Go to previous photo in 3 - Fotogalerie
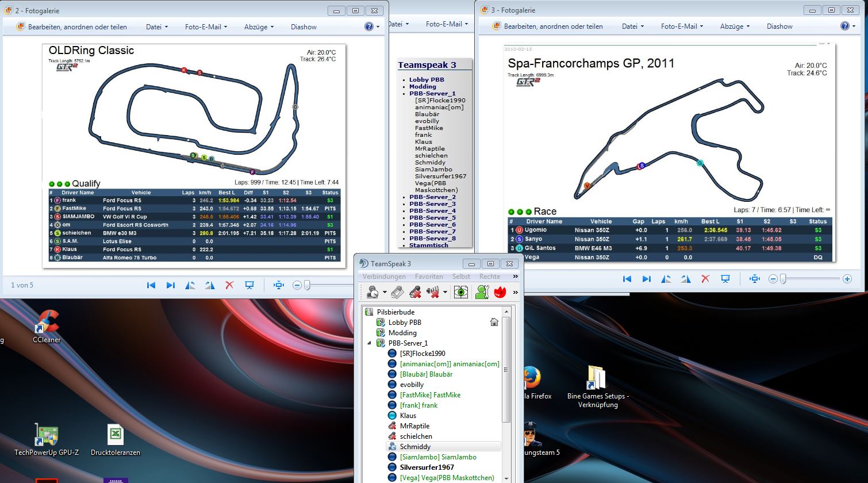 tap(627, 279)
